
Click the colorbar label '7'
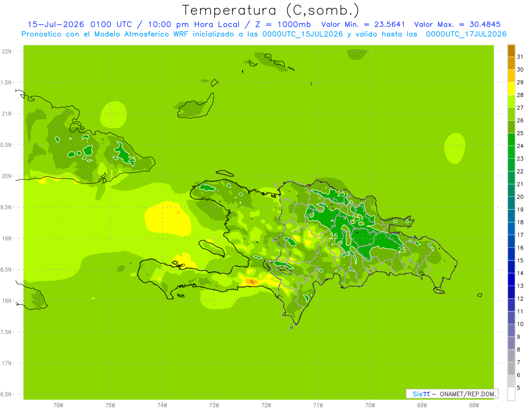pos(519,362)
